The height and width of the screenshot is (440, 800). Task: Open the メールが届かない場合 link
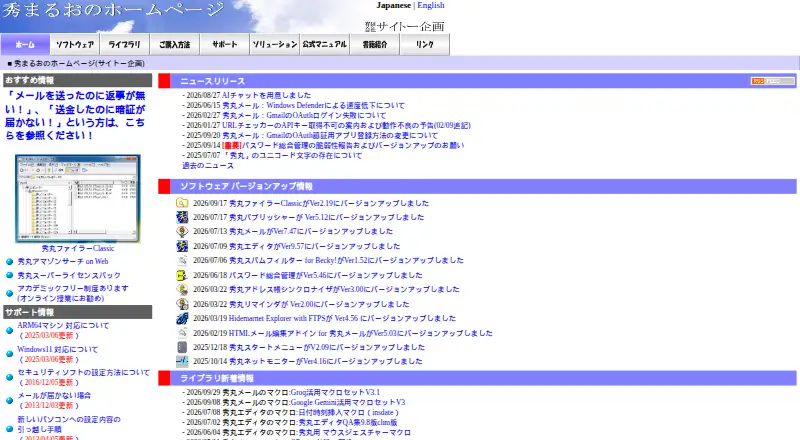tap(54, 395)
